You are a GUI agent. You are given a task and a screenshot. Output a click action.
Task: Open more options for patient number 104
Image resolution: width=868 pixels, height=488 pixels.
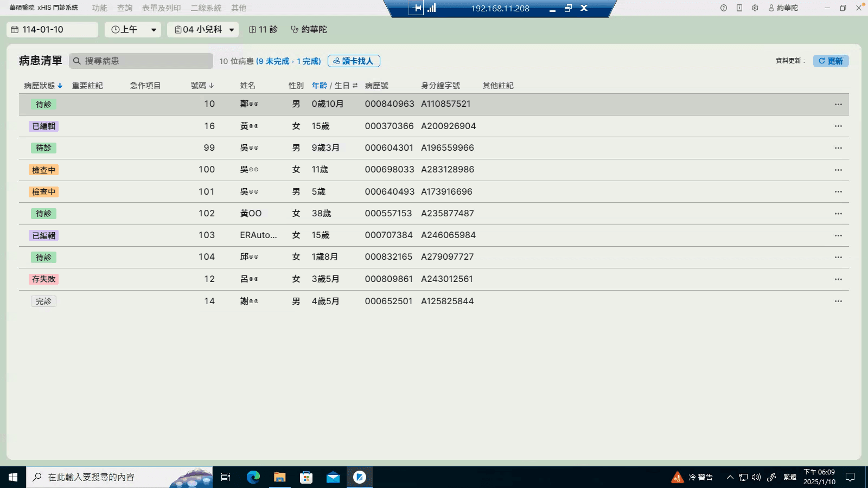point(838,257)
